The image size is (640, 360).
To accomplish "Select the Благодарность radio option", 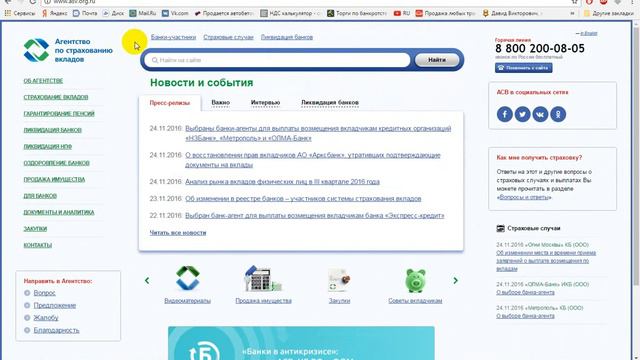I will point(27,330).
